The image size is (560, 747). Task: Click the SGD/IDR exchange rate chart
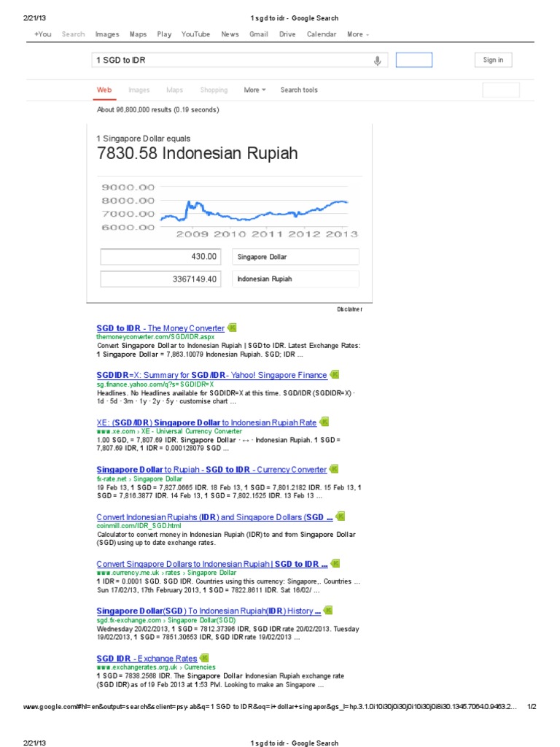230,210
